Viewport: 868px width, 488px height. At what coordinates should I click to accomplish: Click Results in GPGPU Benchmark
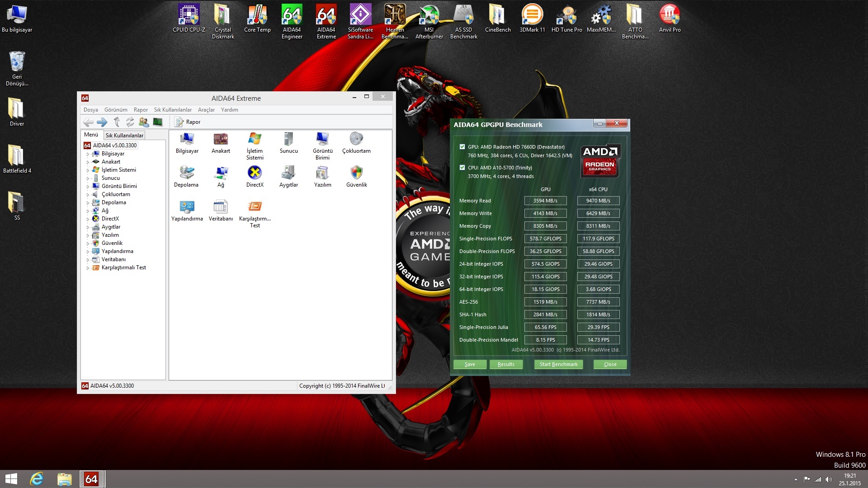point(506,364)
